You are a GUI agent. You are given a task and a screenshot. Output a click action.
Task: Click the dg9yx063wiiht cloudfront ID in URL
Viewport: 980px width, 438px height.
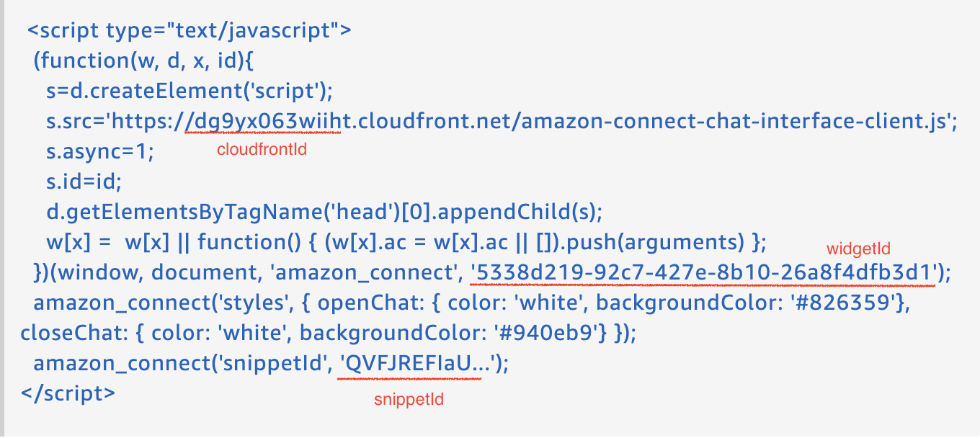point(263,122)
